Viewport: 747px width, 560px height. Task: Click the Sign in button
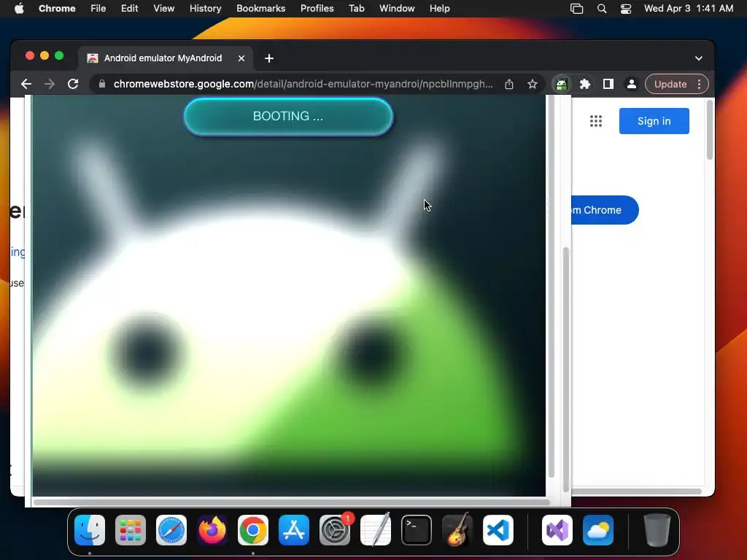[x=654, y=121]
